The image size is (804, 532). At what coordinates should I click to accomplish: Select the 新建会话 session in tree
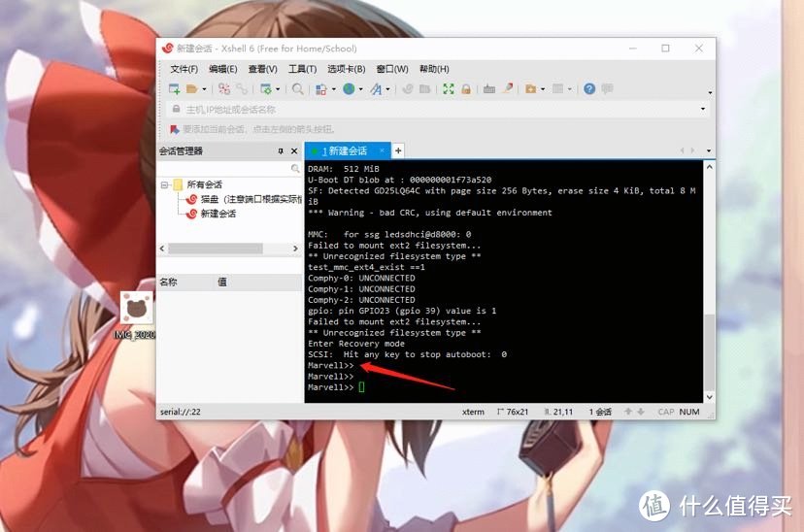coord(212,214)
